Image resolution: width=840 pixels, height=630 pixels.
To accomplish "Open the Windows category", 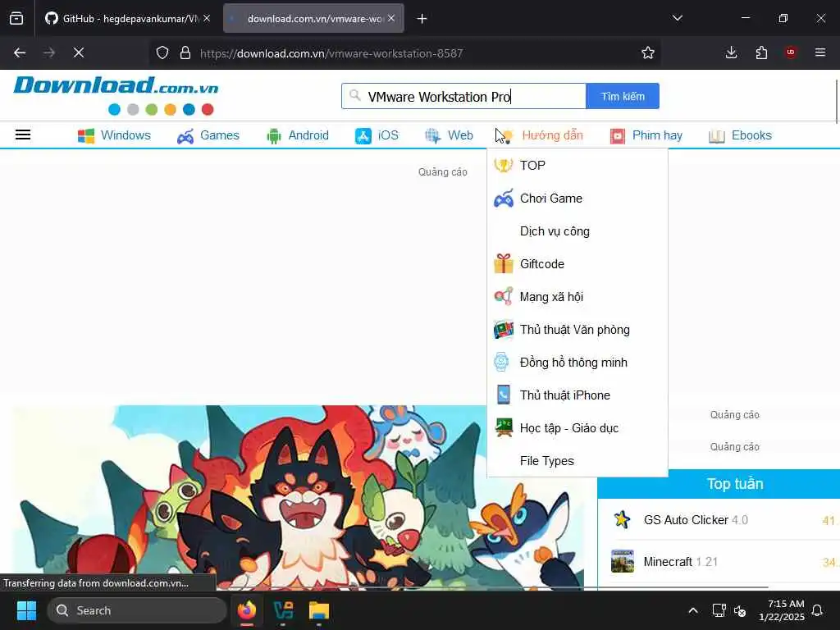I will pos(114,135).
